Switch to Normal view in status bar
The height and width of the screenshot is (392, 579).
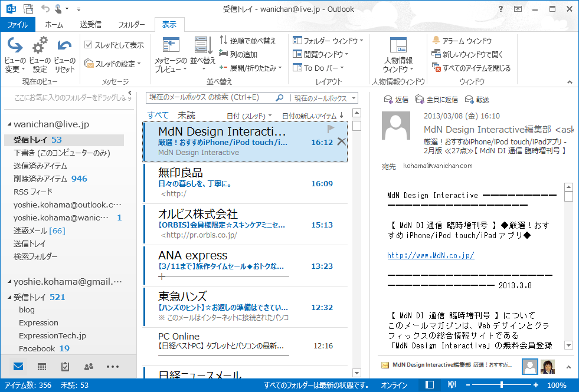coord(430,385)
